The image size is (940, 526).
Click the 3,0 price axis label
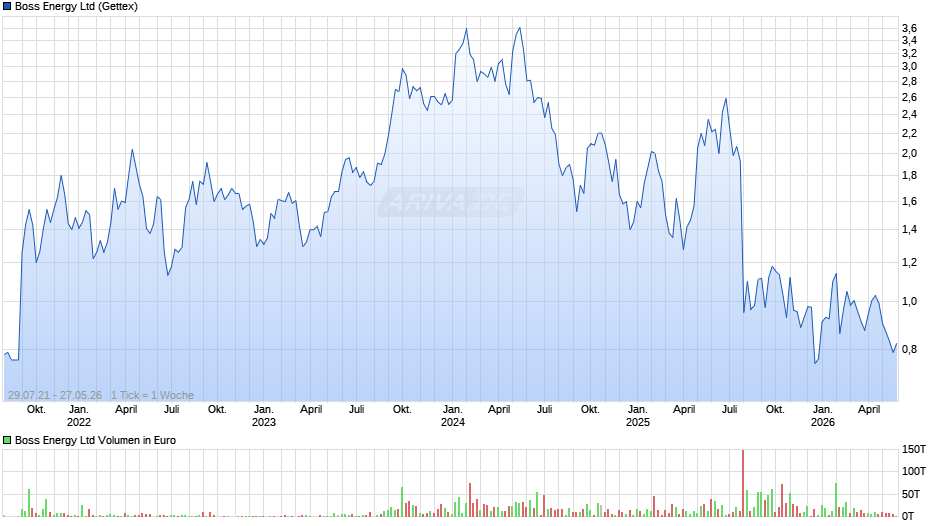click(909, 67)
